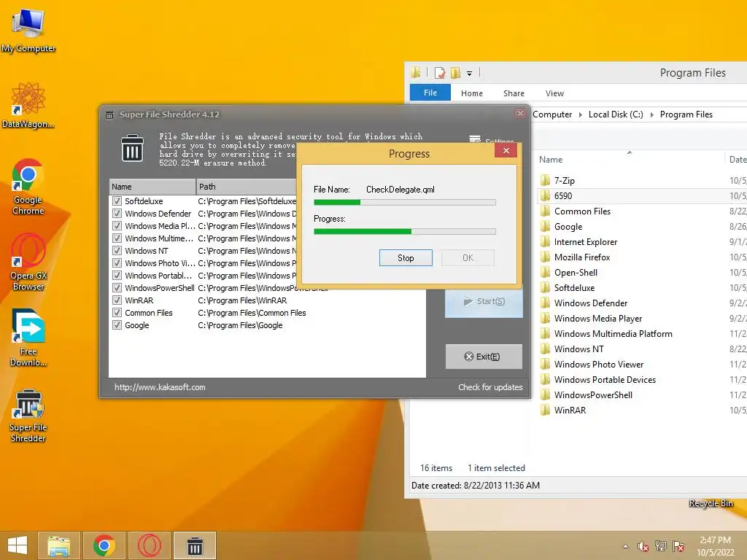Expand breadcrumb arrow after Computer

coord(580,114)
